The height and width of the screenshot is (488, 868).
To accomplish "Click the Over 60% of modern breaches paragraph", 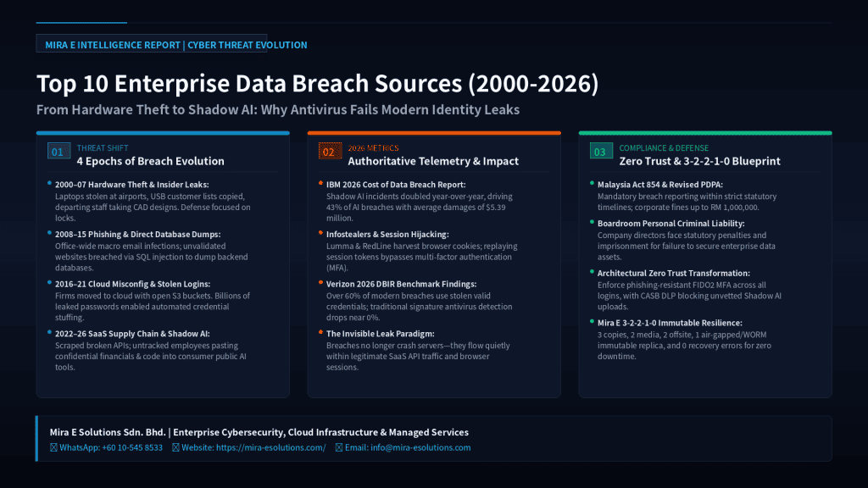I will pos(419,307).
